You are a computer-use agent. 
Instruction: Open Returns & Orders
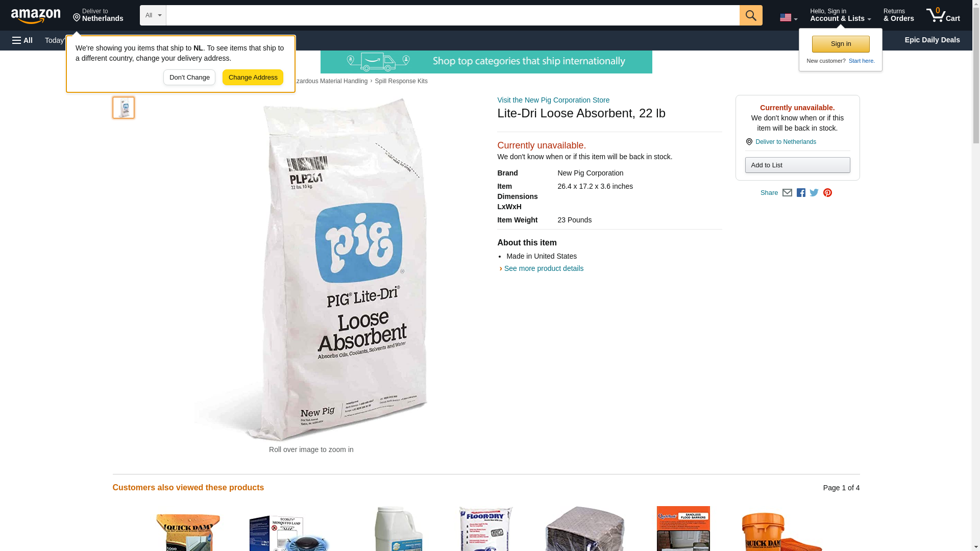(898, 15)
